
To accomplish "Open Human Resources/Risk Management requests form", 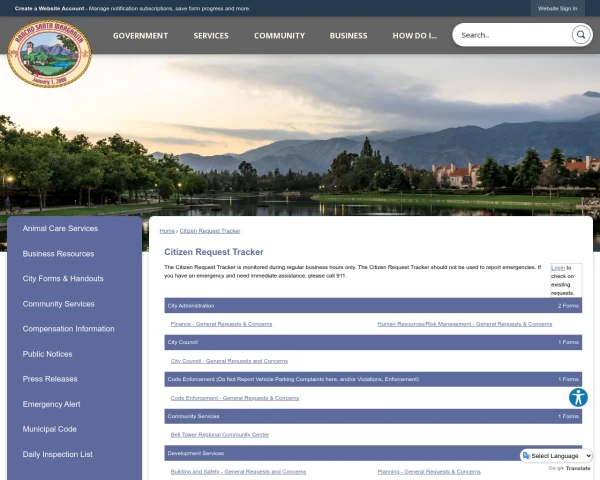I will point(465,324).
